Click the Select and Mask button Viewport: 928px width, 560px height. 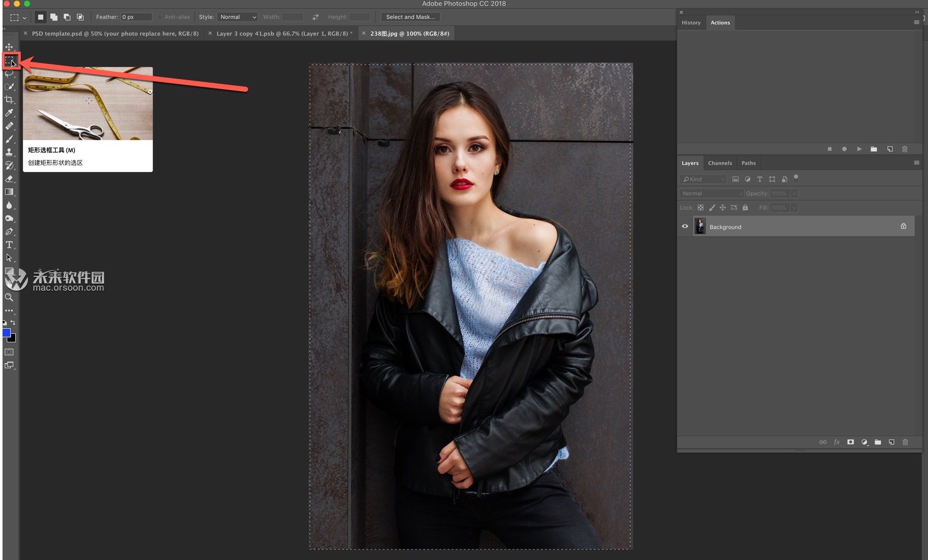coord(410,17)
